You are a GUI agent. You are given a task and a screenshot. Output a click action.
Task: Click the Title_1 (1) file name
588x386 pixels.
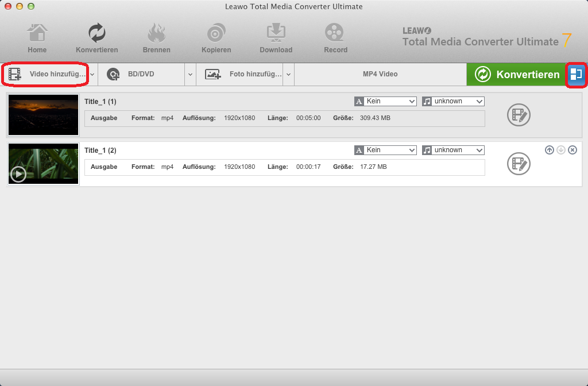tap(100, 102)
